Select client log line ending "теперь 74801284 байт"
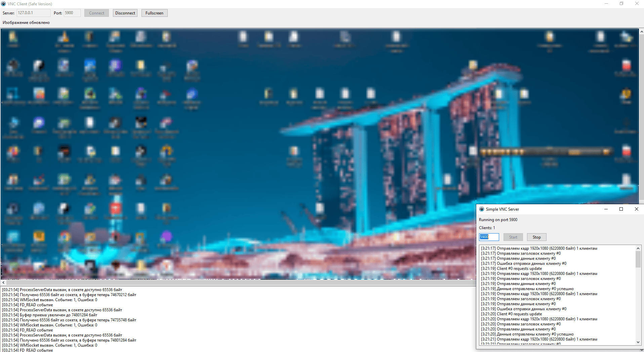 pyautogui.click(x=69, y=340)
